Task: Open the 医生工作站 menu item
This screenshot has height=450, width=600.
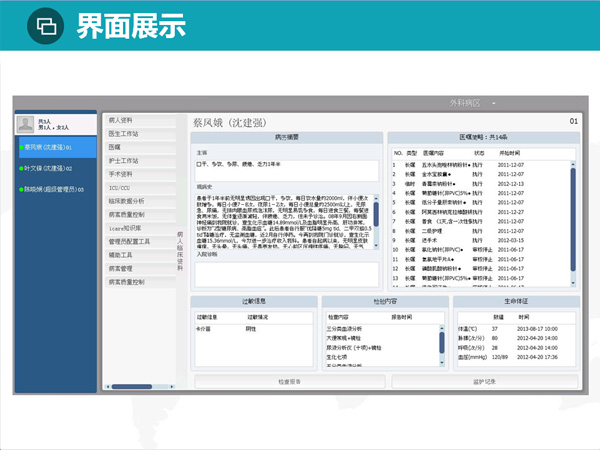Action: (140, 134)
